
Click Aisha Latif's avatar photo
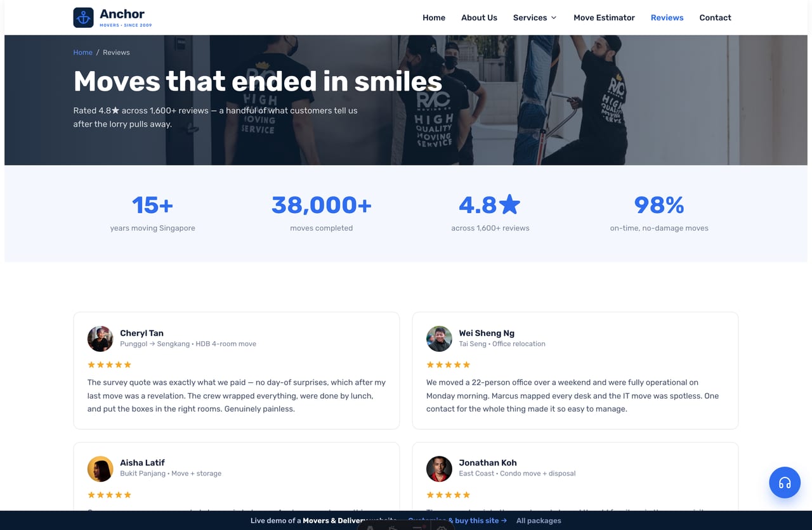point(100,469)
